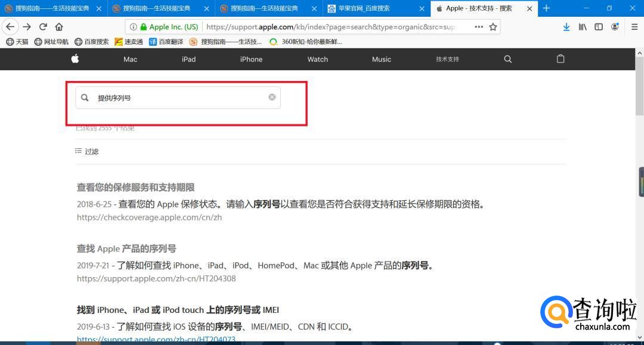The width and height of the screenshot is (644, 345).
Task: Open a new browser tab
Action: [546, 8]
